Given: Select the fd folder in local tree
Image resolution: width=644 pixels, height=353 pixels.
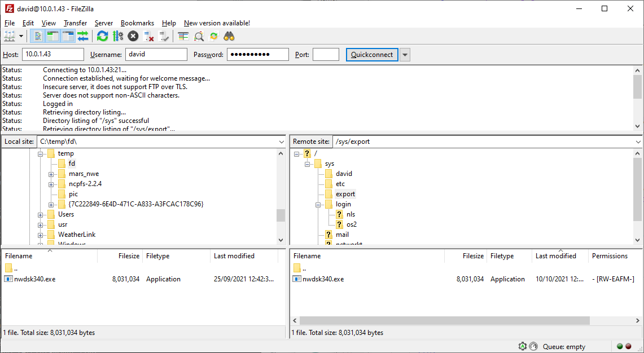Looking at the screenshot, I should pyautogui.click(x=72, y=164).
